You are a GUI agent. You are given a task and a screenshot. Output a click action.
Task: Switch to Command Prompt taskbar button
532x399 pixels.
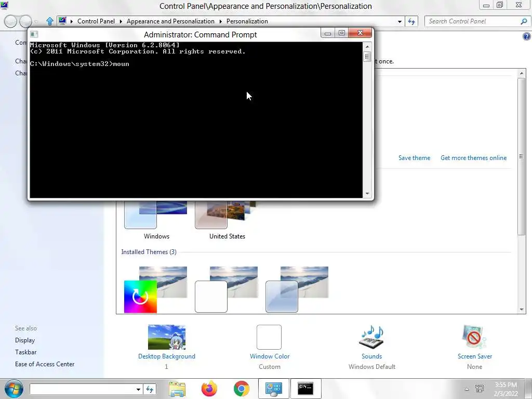[x=305, y=389]
